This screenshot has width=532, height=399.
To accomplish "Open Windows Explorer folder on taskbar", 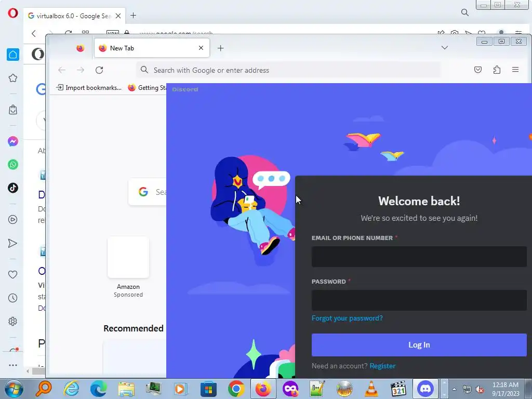I will (126, 389).
